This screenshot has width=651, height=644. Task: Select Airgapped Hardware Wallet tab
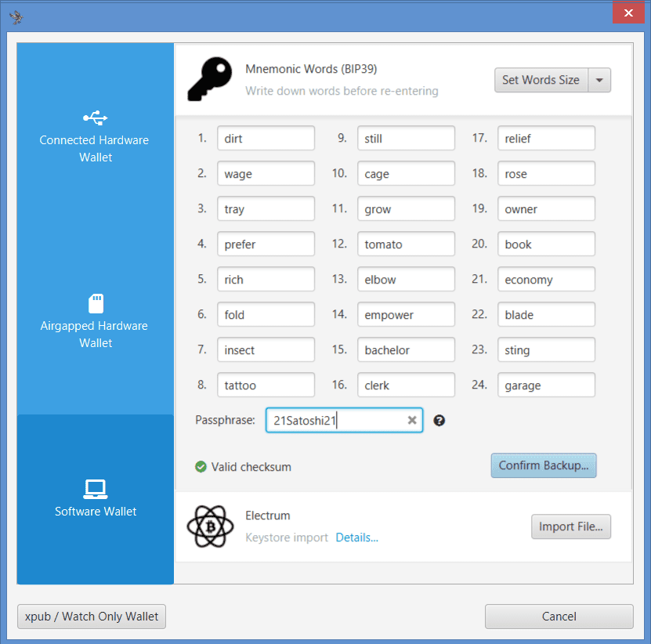96,322
